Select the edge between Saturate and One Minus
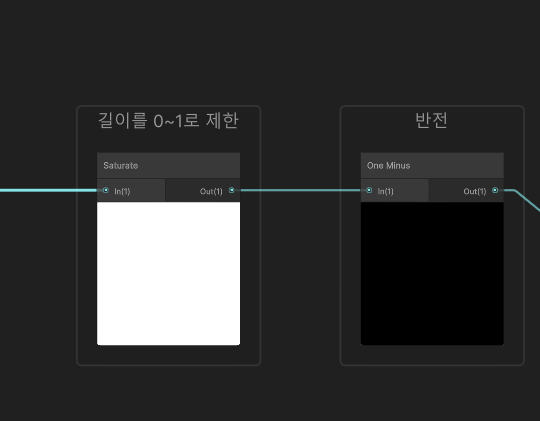The image size is (540, 421). 300,190
